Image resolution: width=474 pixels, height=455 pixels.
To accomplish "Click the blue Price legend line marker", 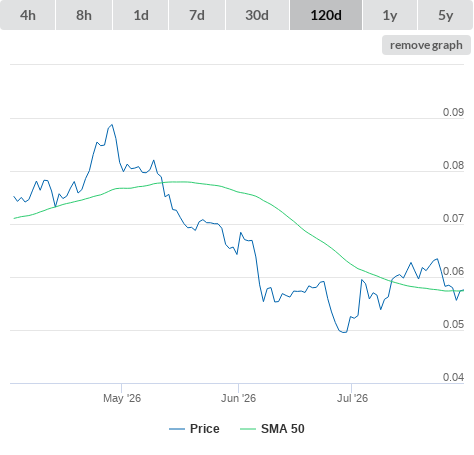I will coord(177,429).
